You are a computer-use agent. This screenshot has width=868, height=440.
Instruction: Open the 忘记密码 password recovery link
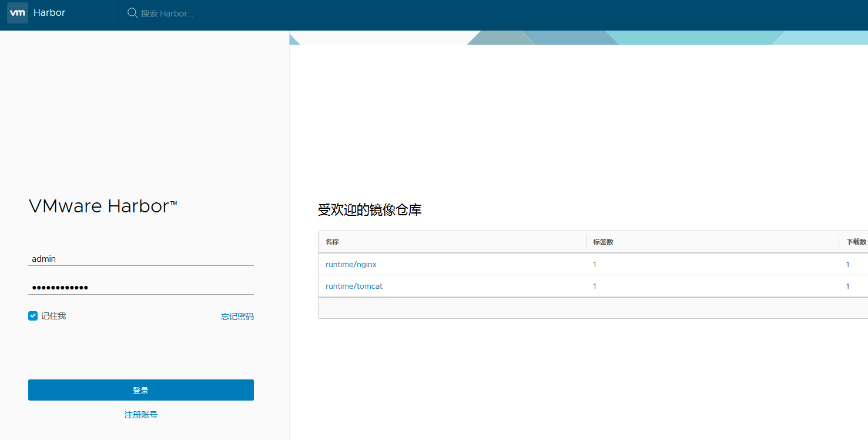(237, 316)
